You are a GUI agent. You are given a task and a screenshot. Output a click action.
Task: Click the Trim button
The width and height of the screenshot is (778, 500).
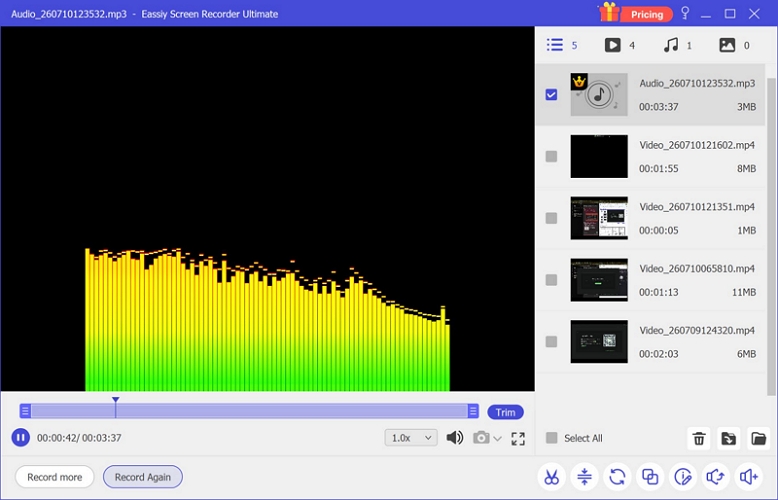point(505,412)
